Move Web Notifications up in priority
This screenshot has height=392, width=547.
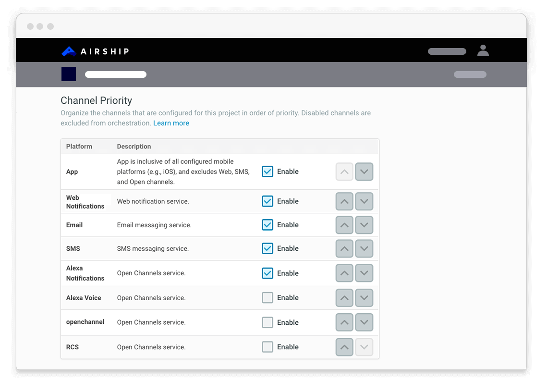pyautogui.click(x=344, y=202)
